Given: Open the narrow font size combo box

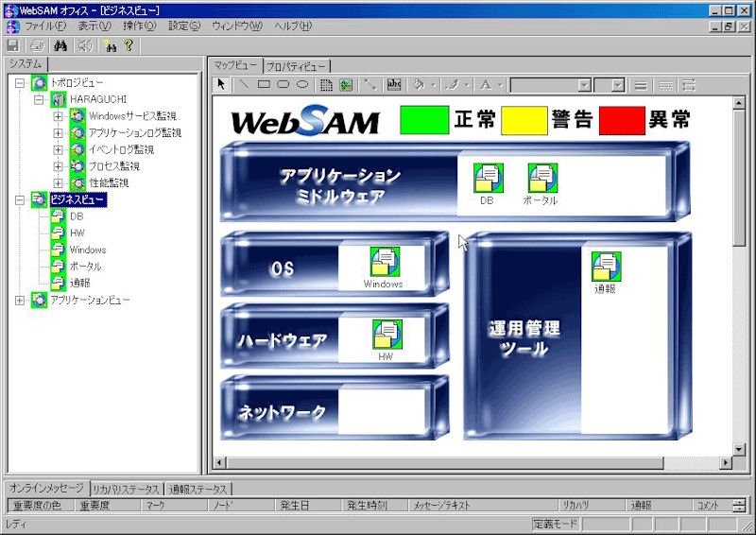Looking at the screenshot, I should (610, 85).
